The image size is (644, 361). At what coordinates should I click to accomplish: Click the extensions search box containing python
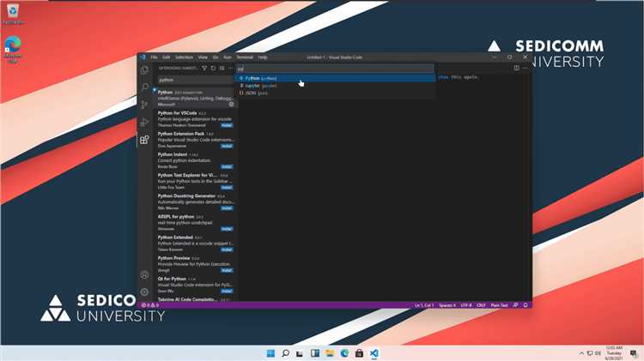click(x=196, y=80)
